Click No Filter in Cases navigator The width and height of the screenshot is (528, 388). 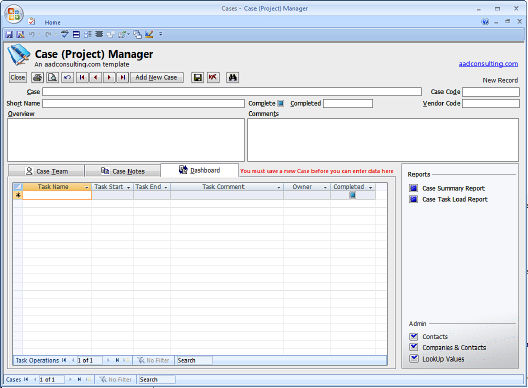tap(116, 380)
